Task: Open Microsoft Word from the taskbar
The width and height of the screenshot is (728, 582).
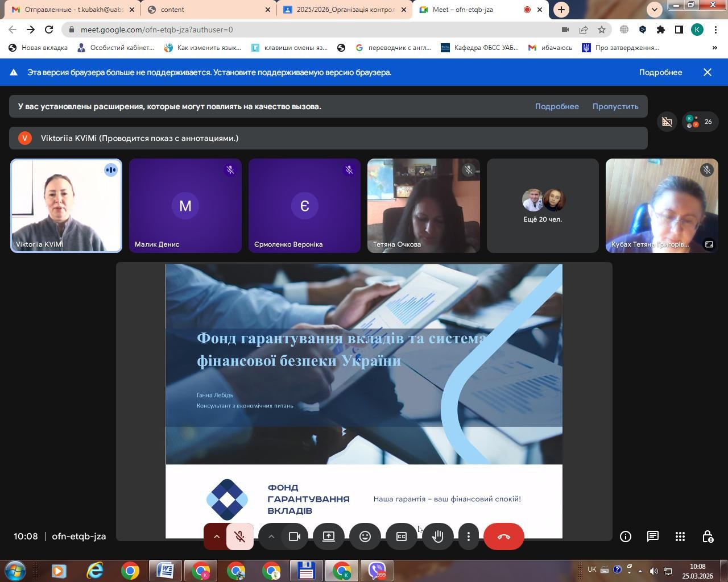Action: coord(165,570)
